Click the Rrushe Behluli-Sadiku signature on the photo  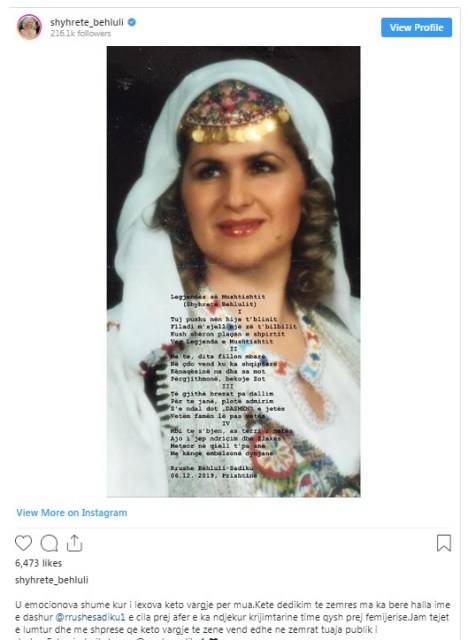[212, 468]
